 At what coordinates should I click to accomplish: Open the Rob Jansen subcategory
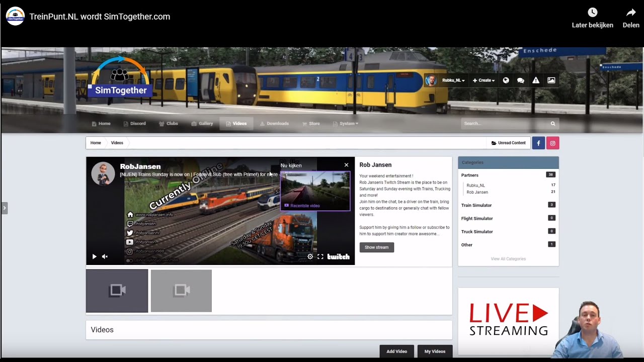point(477,192)
